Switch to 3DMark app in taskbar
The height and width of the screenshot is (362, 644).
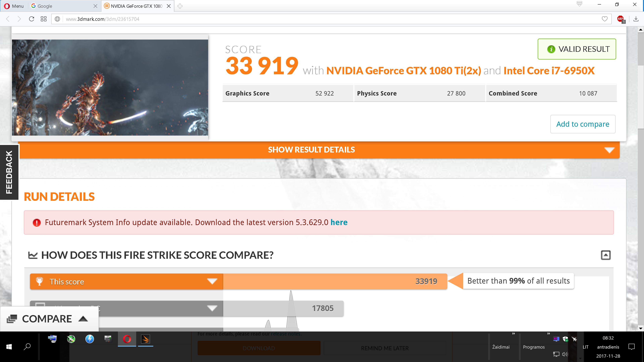coord(145,339)
